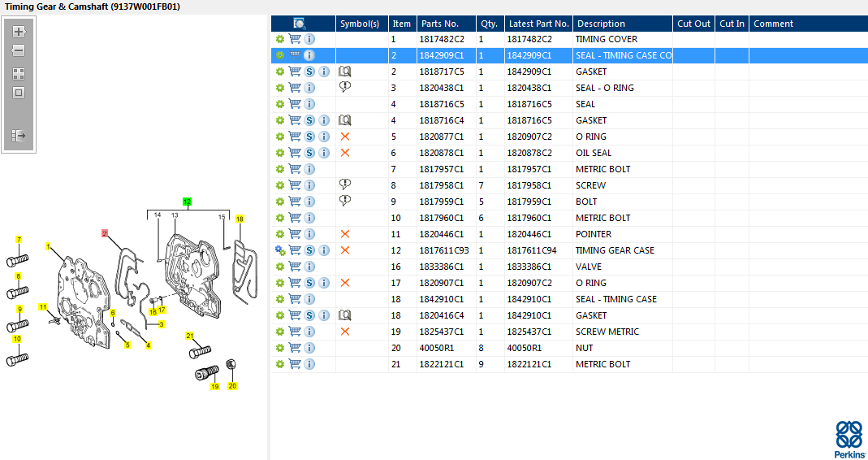
Task: Zoom out of the parts diagram
Action: (19, 50)
